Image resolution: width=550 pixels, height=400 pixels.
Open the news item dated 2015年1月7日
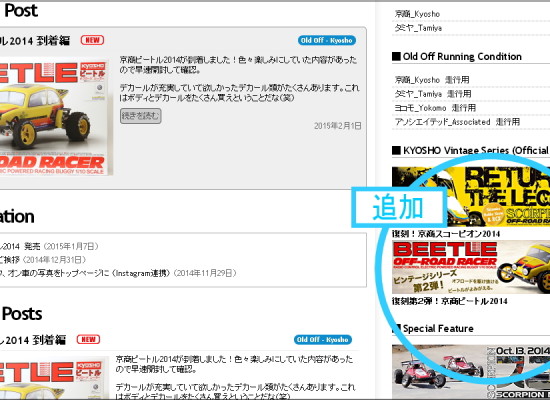pyautogui.click(x=49, y=246)
